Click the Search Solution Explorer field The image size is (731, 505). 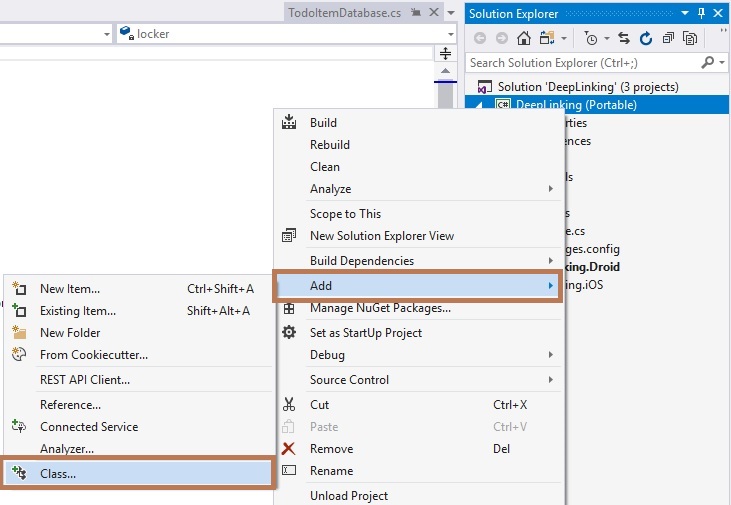click(583, 62)
